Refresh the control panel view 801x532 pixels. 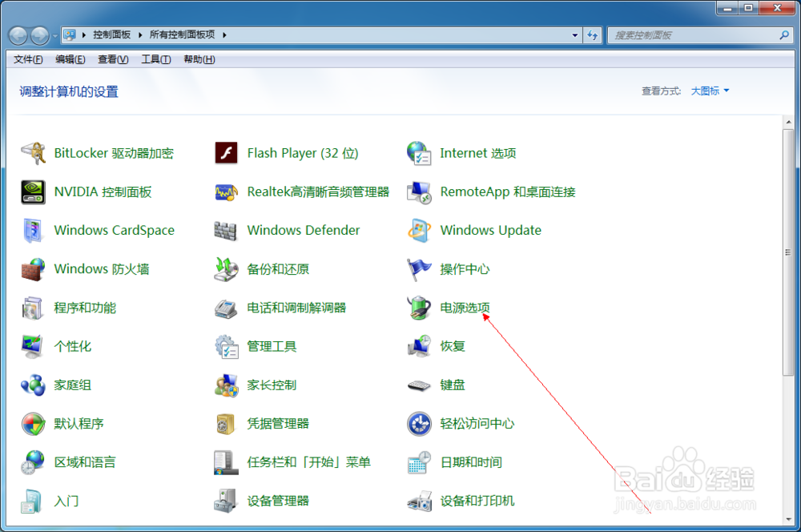click(593, 35)
